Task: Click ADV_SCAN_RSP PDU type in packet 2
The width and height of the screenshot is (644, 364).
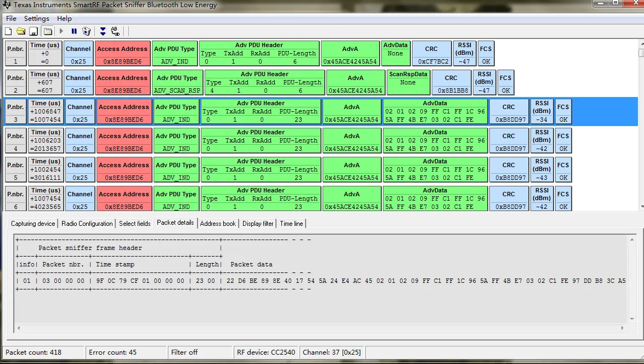Action: (177, 90)
